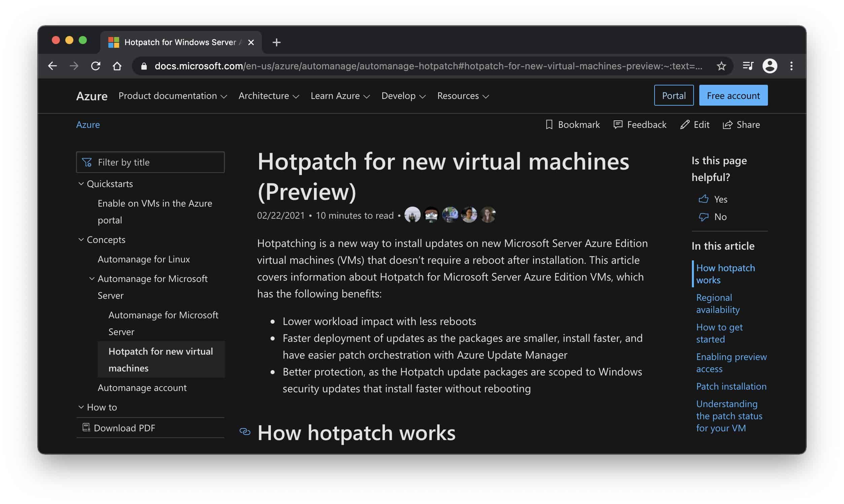
Task: Open the Chrome profile avatar icon
Action: [x=770, y=66]
